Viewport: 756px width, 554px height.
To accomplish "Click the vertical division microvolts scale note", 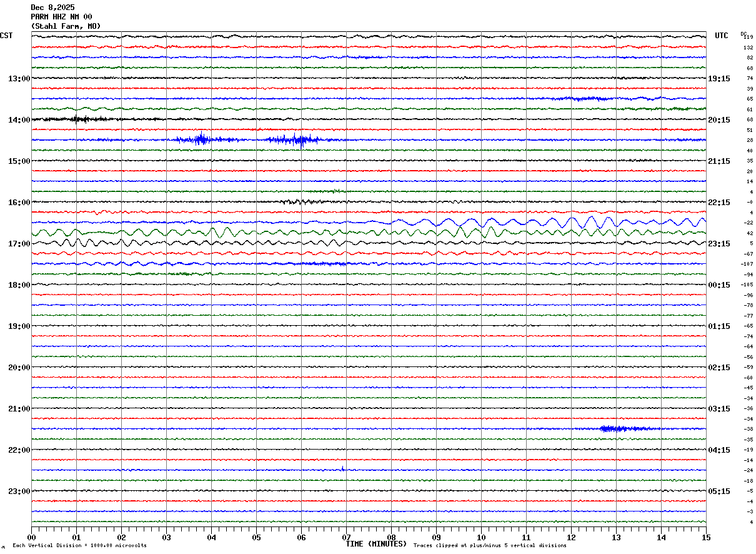I will [x=79, y=546].
